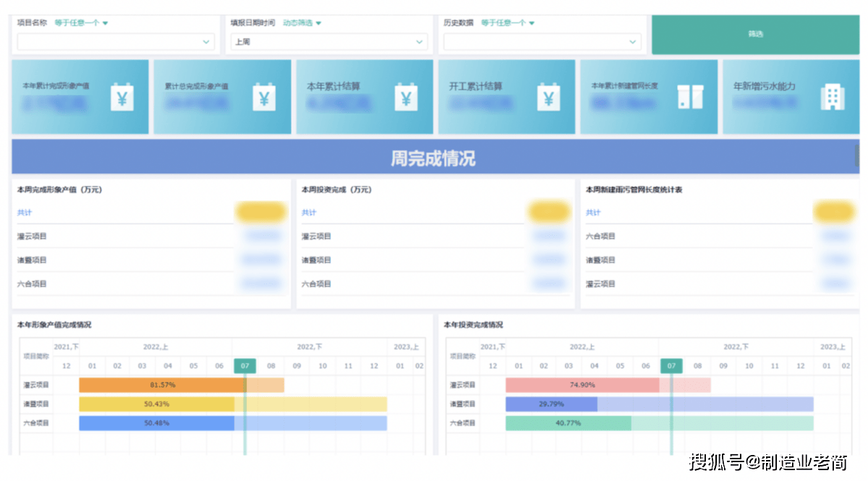Click the 29.79% blue progress bar
The width and height of the screenshot is (868, 481).
(x=551, y=404)
